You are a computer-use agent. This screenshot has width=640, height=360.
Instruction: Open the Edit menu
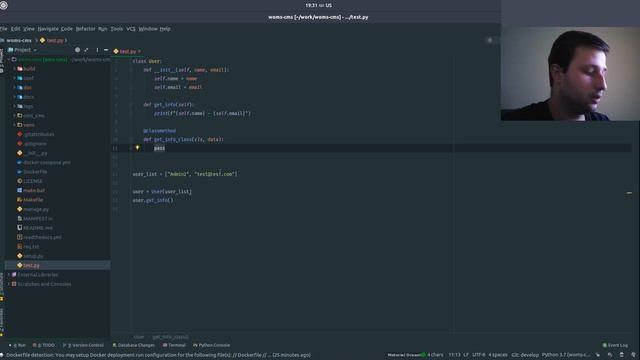16,29
